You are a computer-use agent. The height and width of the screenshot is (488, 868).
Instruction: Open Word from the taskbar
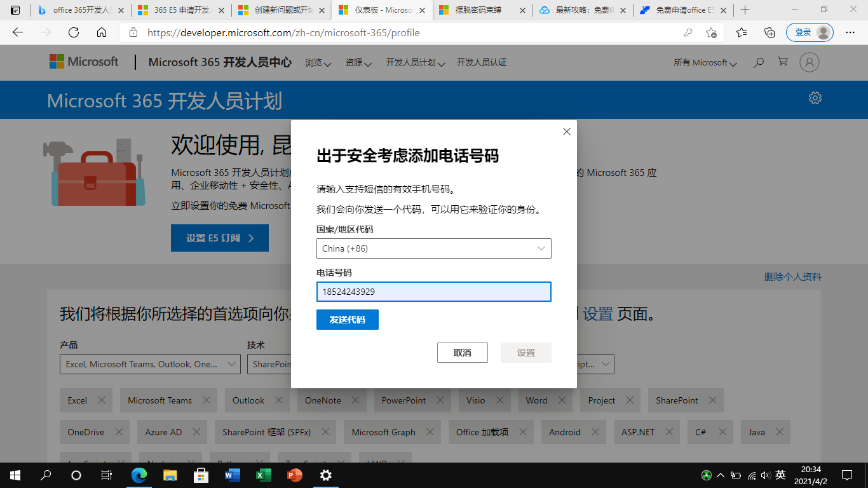click(x=233, y=475)
